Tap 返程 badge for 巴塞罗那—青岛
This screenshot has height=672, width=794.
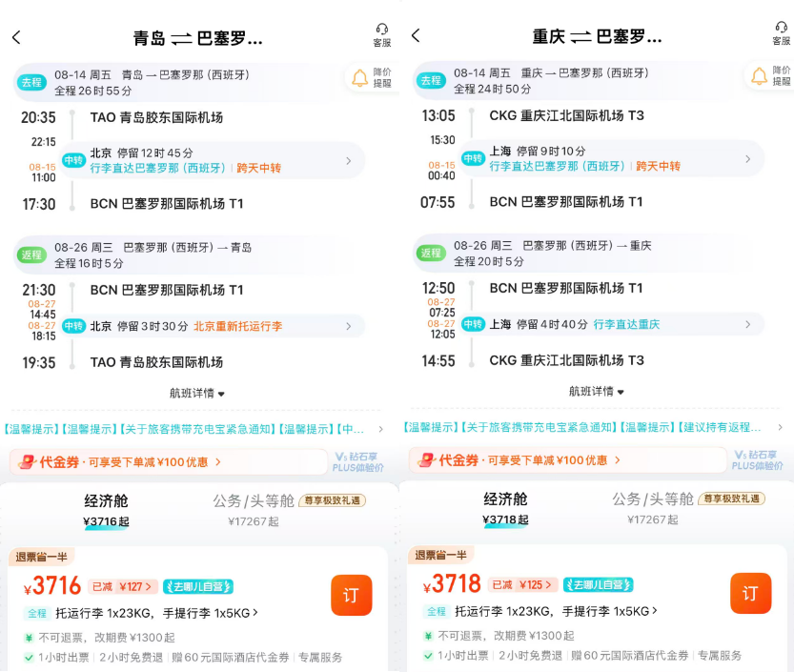[x=31, y=255]
